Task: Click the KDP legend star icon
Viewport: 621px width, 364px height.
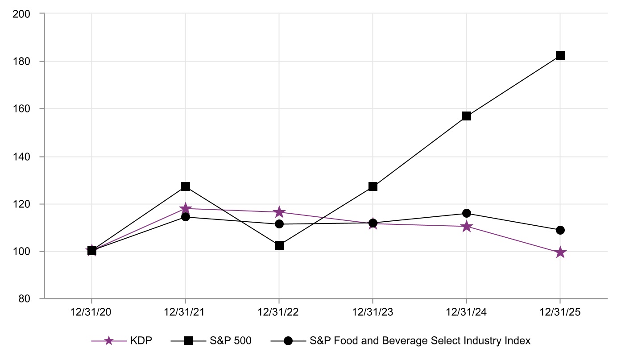Action: click(108, 341)
